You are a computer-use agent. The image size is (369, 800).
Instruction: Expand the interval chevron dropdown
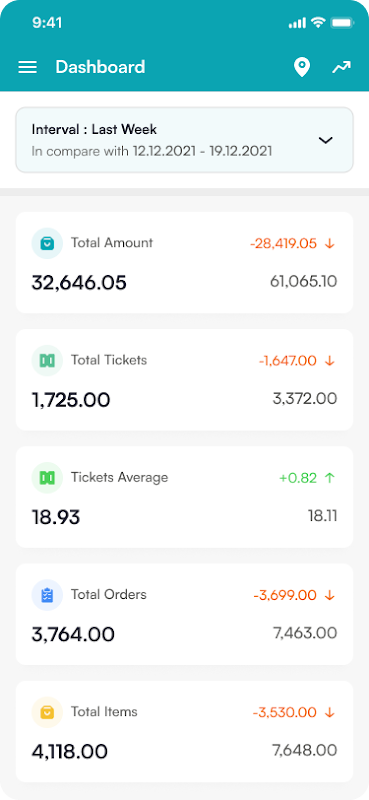[x=326, y=140]
